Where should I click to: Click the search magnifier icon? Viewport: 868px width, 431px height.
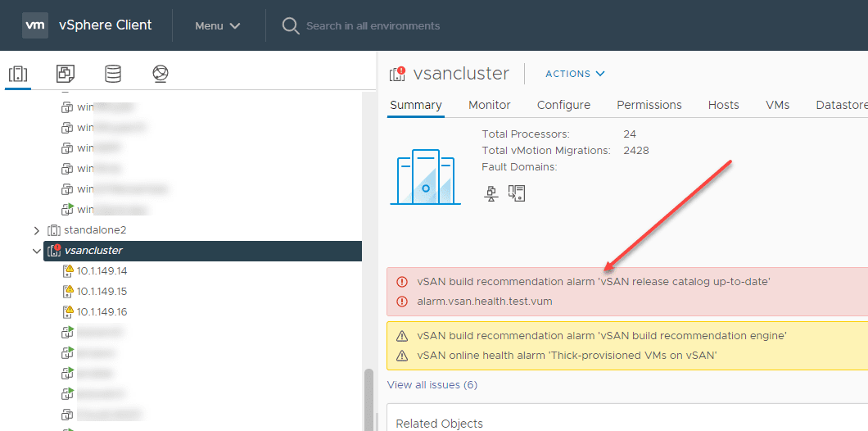(x=291, y=25)
